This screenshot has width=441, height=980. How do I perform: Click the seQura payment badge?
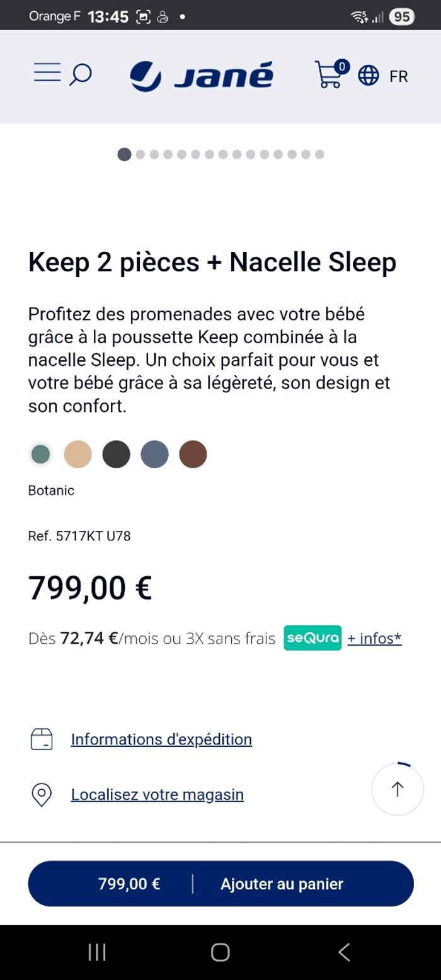[312, 638]
